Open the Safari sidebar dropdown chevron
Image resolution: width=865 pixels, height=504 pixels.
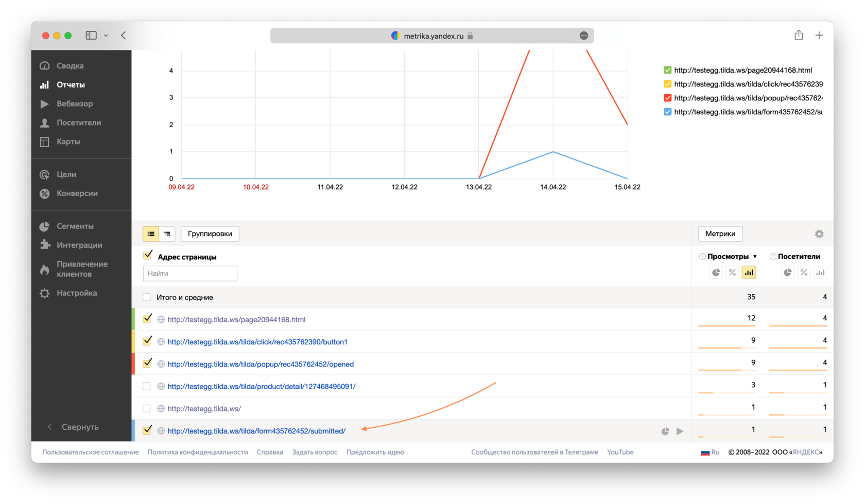[106, 36]
